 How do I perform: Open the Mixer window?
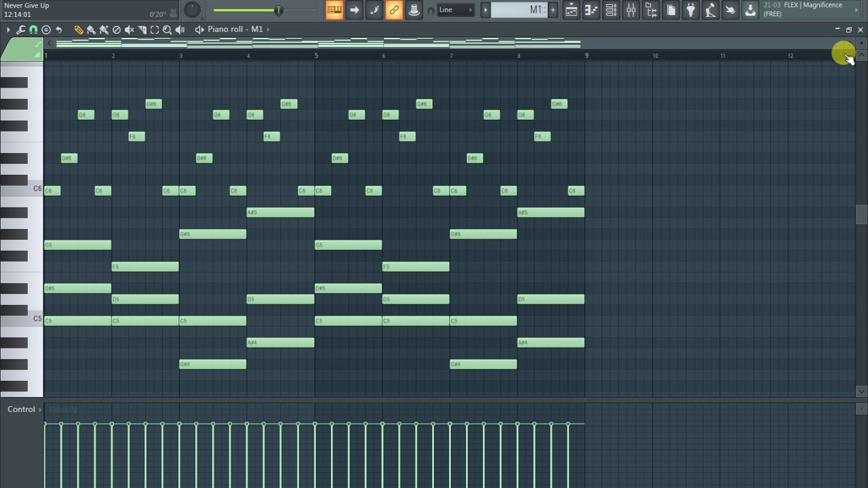coord(631,9)
